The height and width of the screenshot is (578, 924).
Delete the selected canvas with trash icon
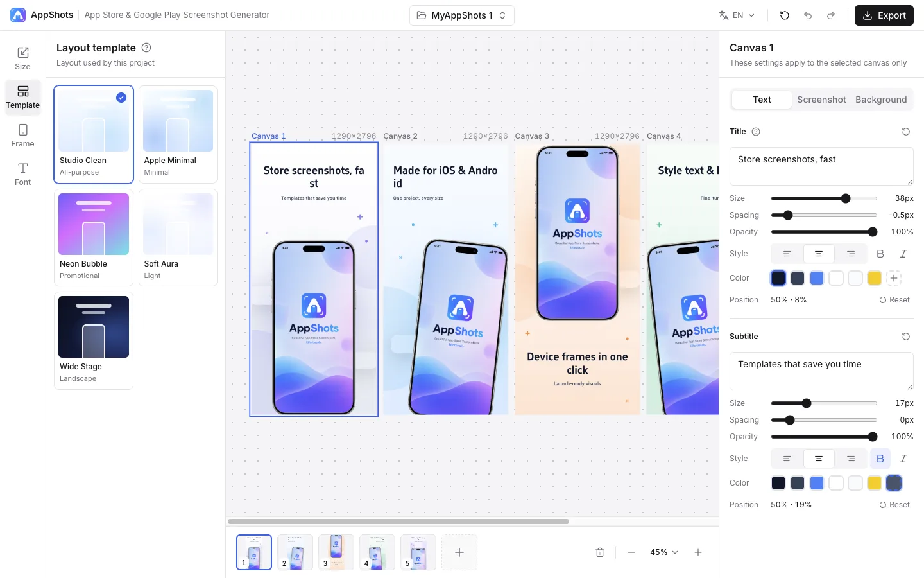tap(600, 552)
